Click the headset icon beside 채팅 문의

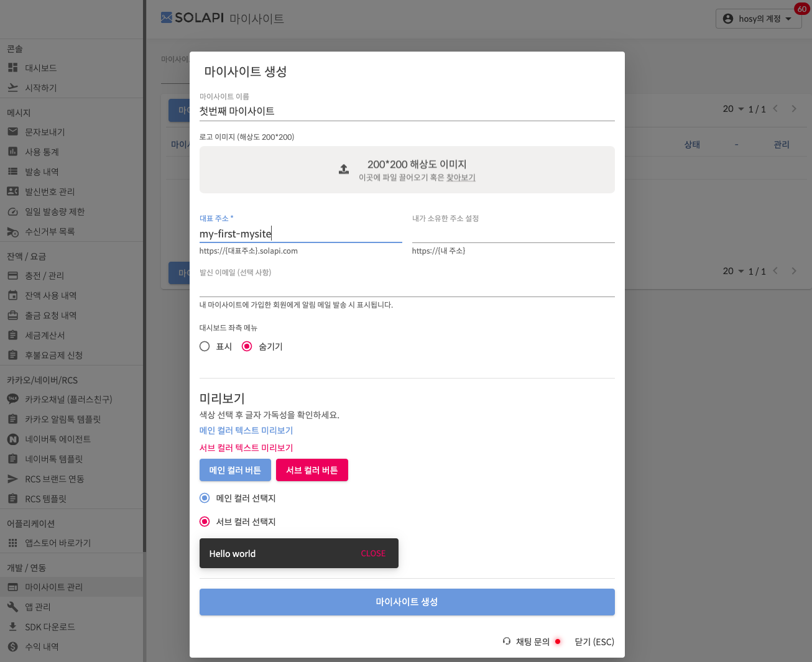pos(507,641)
